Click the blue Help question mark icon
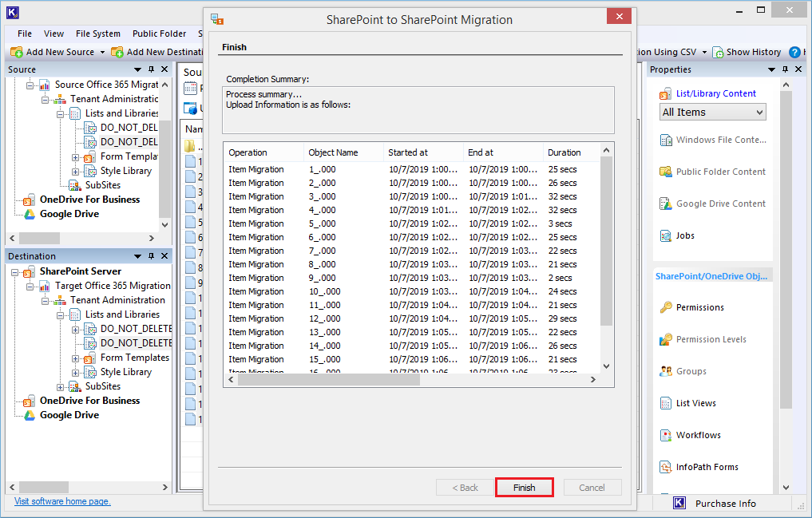The height and width of the screenshot is (518, 812). (794, 52)
